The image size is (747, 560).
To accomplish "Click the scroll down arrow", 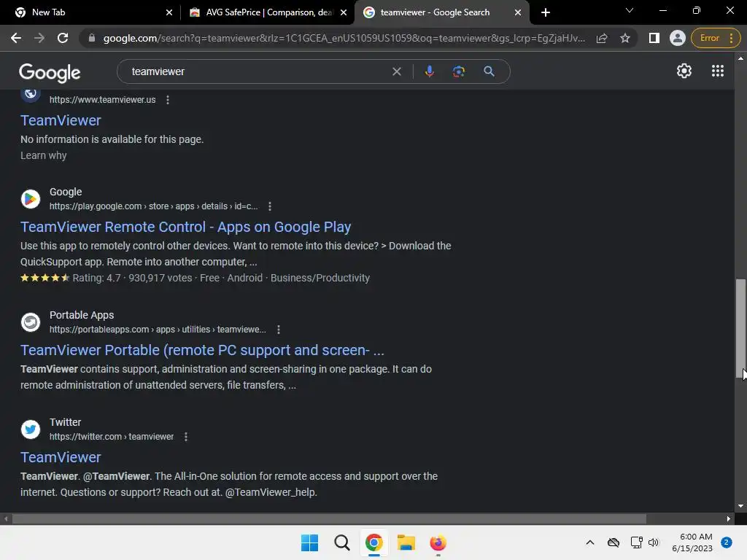I will (740, 506).
